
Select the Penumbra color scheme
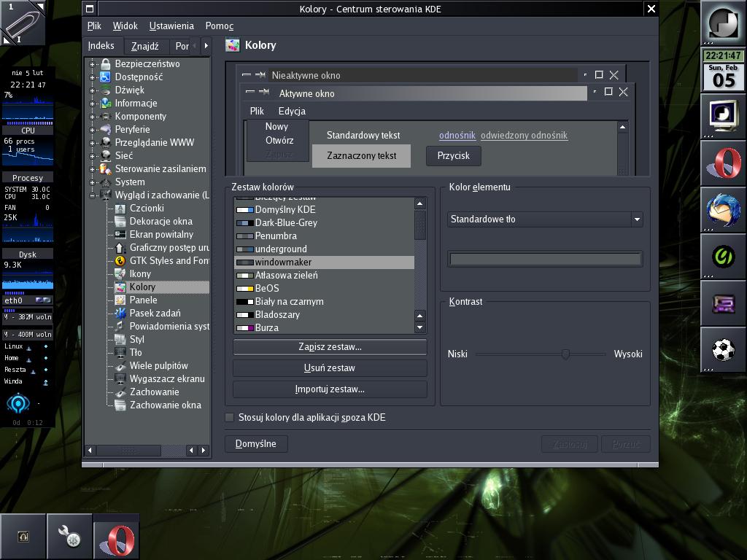point(324,236)
